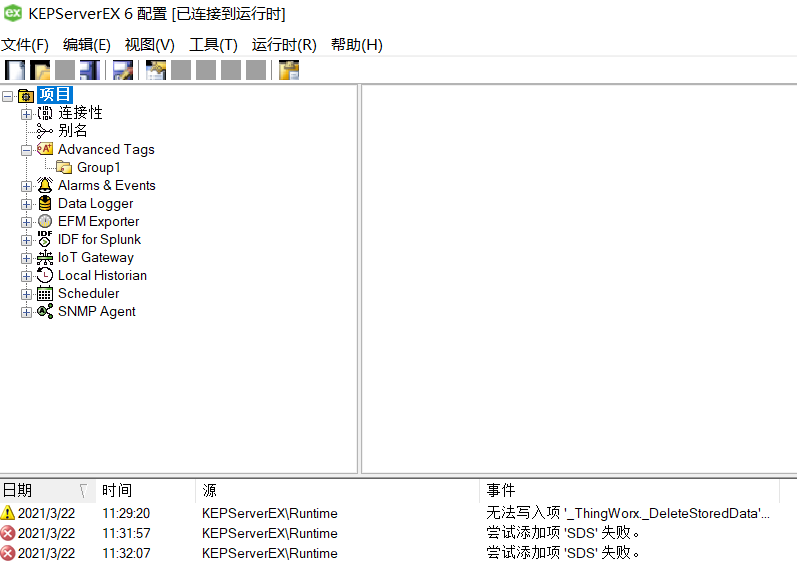Click the New Project toolbar icon
Viewport: 797px width, 563px height.
15,70
